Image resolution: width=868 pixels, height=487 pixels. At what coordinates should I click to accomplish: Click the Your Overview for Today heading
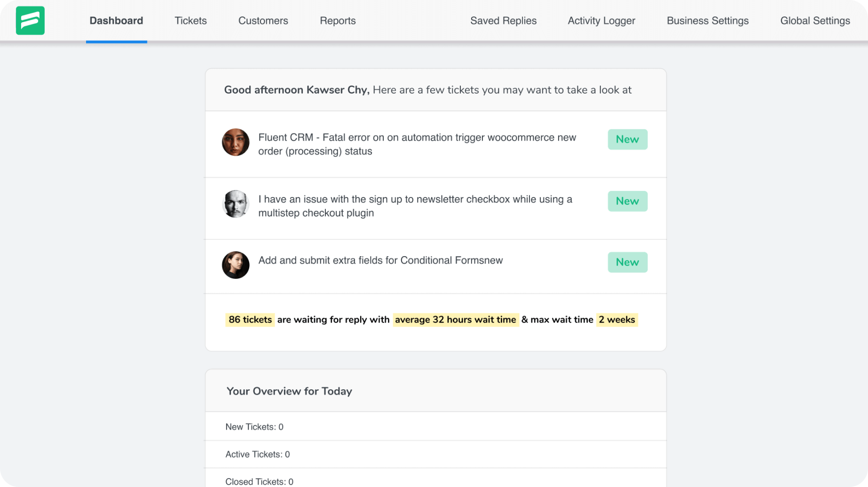[289, 391]
